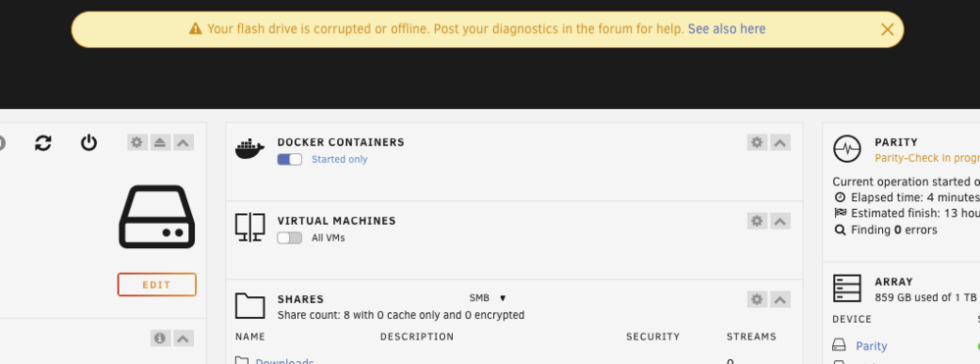The width and height of the screenshot is (980, 364).
Task: Open Shares settings gear icon
Action: click(757, 299)
